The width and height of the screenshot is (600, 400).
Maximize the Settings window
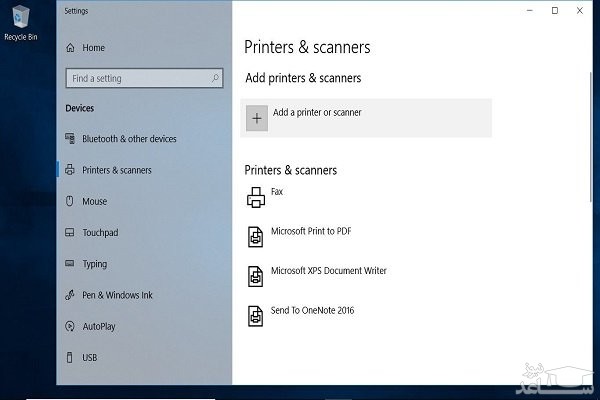tap(555, 10)
